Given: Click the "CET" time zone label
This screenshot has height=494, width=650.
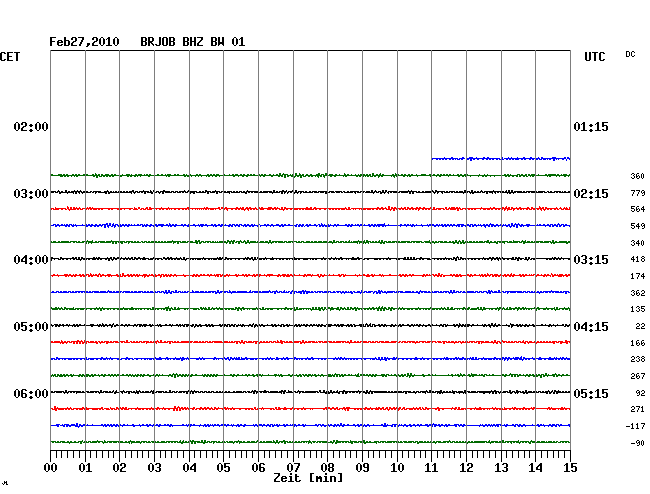Looking at the screenshot, I should coord(10,57).
